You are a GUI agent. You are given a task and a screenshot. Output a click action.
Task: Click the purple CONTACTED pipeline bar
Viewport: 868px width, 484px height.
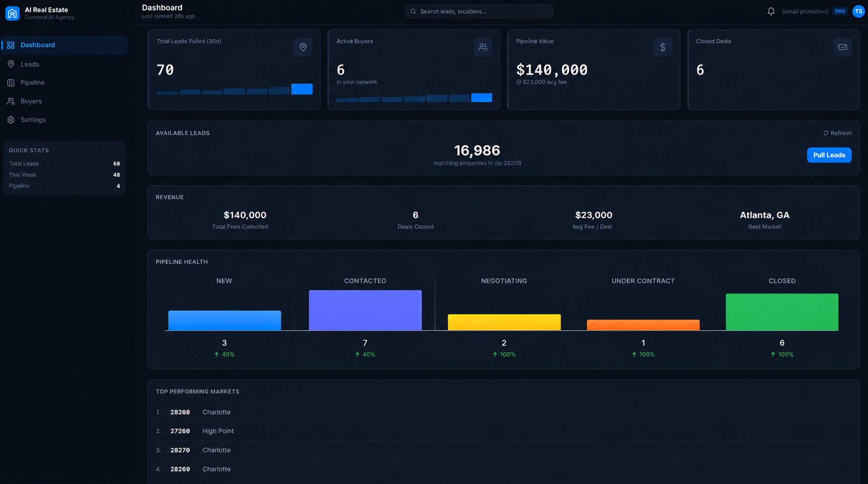coord(365,310)
